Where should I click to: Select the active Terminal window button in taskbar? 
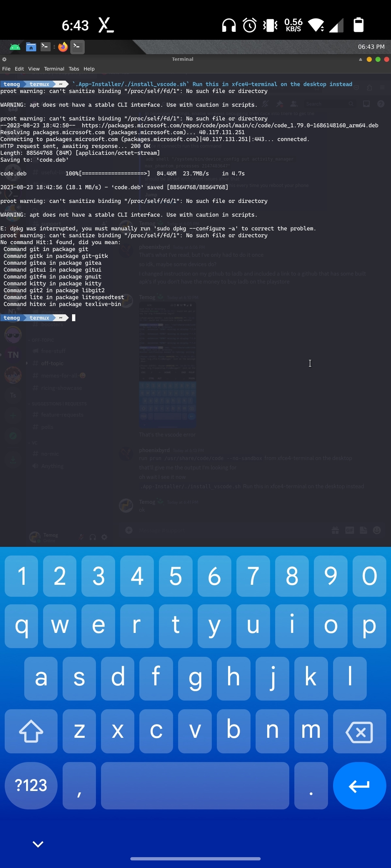[77, 47]
